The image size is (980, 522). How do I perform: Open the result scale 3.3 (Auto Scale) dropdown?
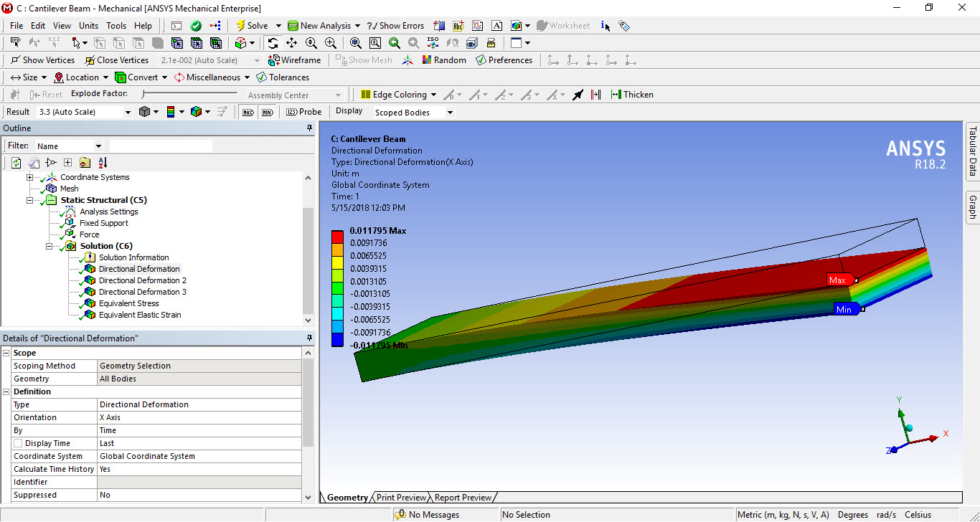(x=128, y=113)
